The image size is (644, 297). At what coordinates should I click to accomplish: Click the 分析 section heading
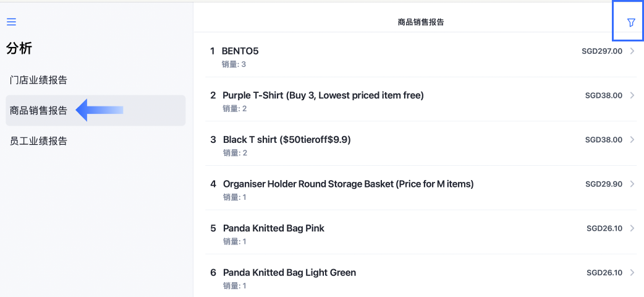tap(19, 48)
